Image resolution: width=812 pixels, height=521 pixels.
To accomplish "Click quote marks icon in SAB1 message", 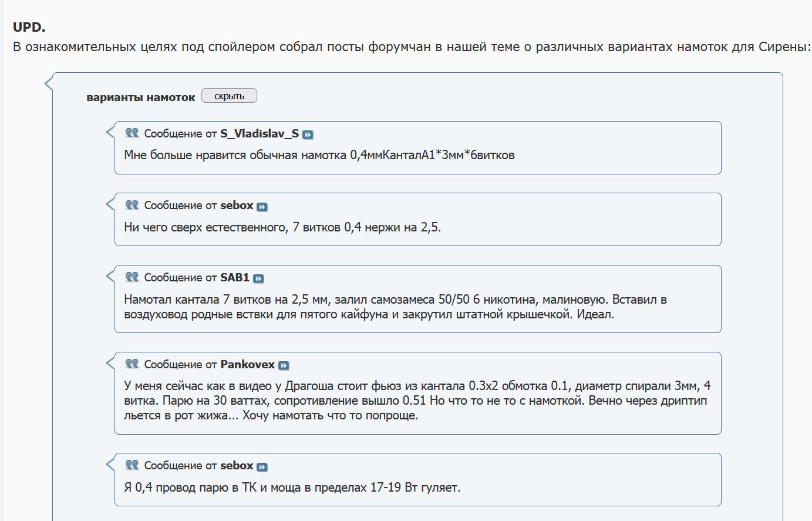I will (132, 277).
